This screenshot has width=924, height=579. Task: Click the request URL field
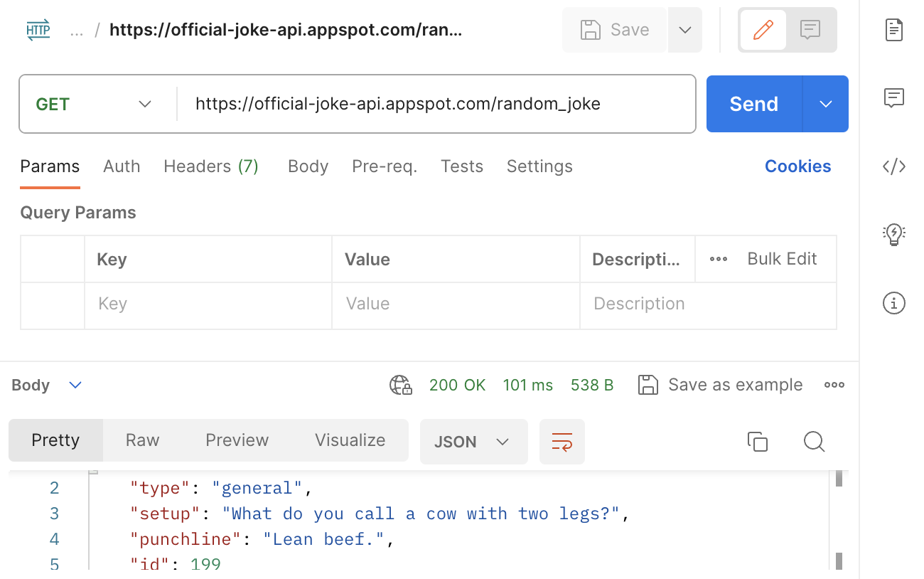[x=435, y=104]
